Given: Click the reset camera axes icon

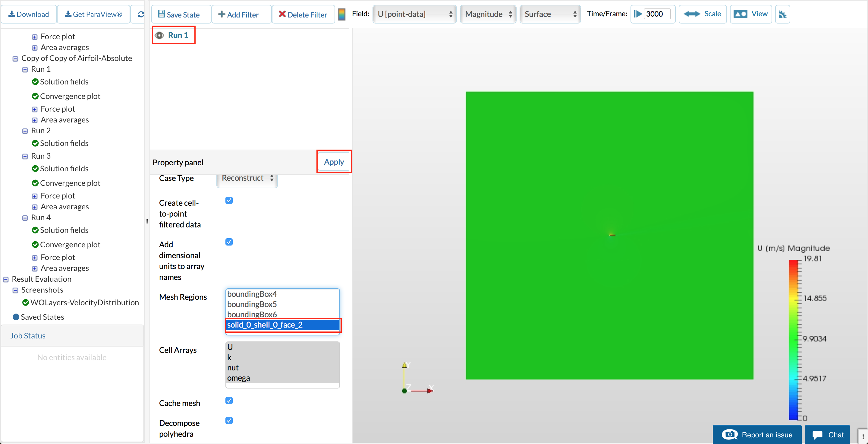Looking at the screenshot, I should tap(782, 14).
